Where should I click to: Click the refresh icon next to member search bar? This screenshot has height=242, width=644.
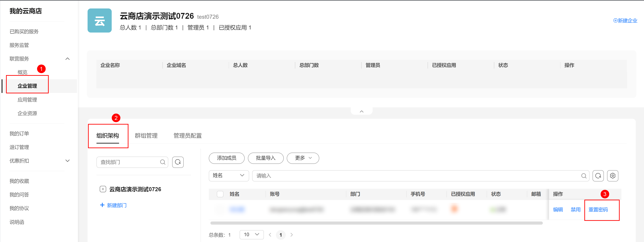click(598, 176)
